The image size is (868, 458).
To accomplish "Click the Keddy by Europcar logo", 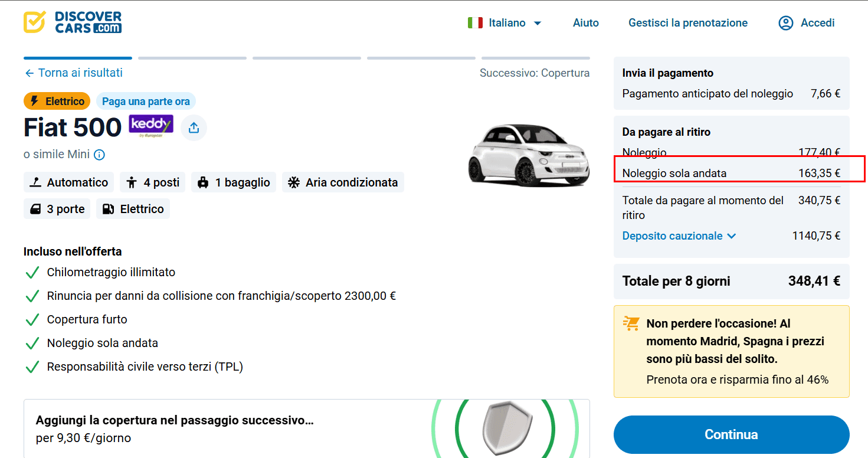I will 151,126.
